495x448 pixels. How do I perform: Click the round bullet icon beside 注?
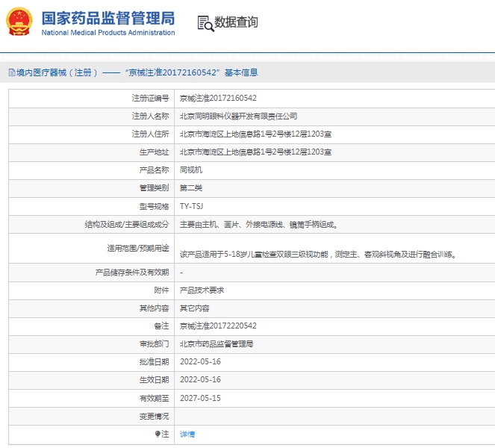[x=158, y=434]
